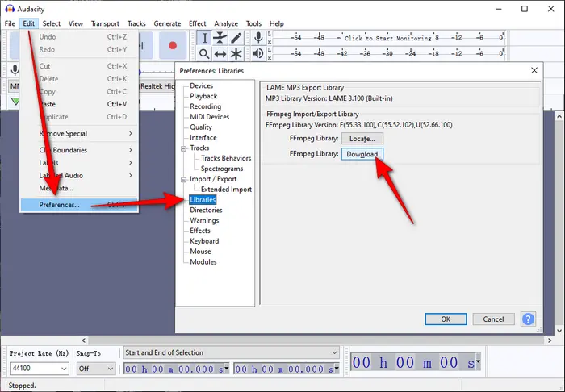Collapse the Tracks tree node
This screenshot has width=565, height=392.
183,148
